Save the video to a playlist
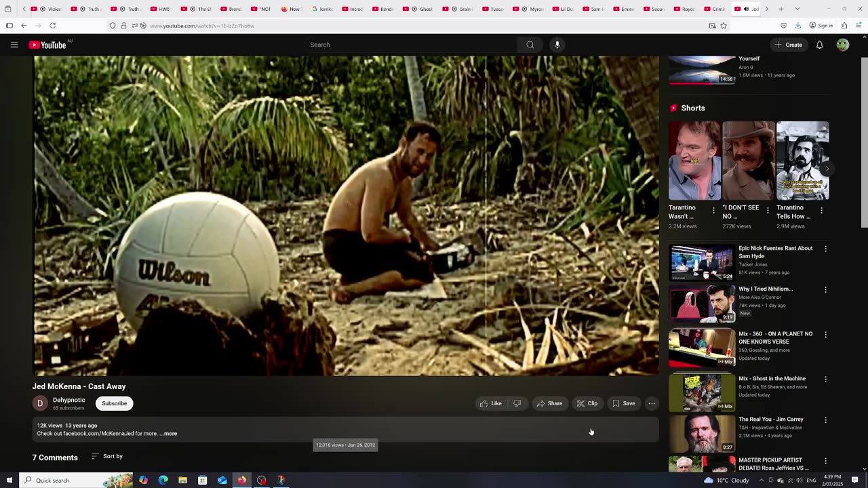Image resolution: width=868 pixels, height=488 pixels. pyautogui.click(x=623, y=403)
